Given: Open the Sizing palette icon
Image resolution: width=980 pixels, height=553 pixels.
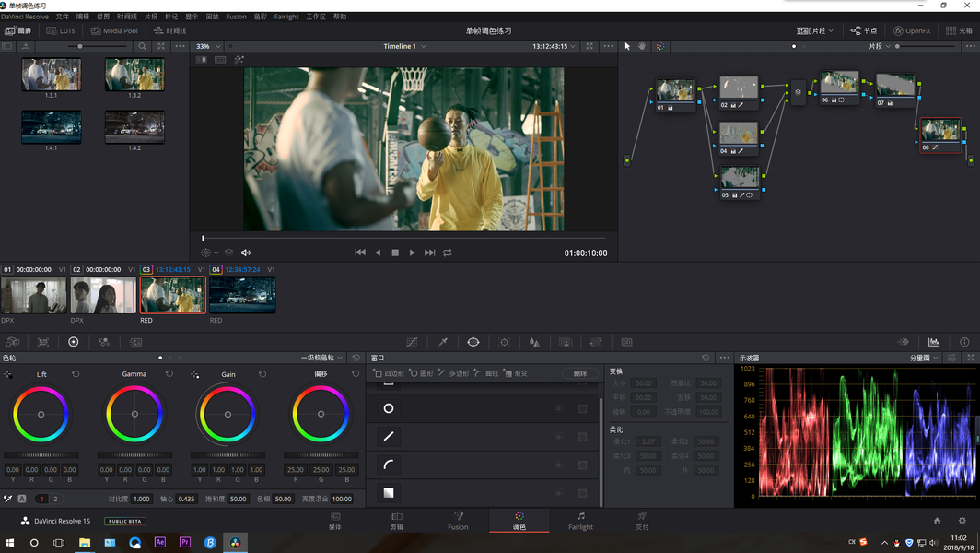Looking at the screenshot, I should click(x=596, y=342).
